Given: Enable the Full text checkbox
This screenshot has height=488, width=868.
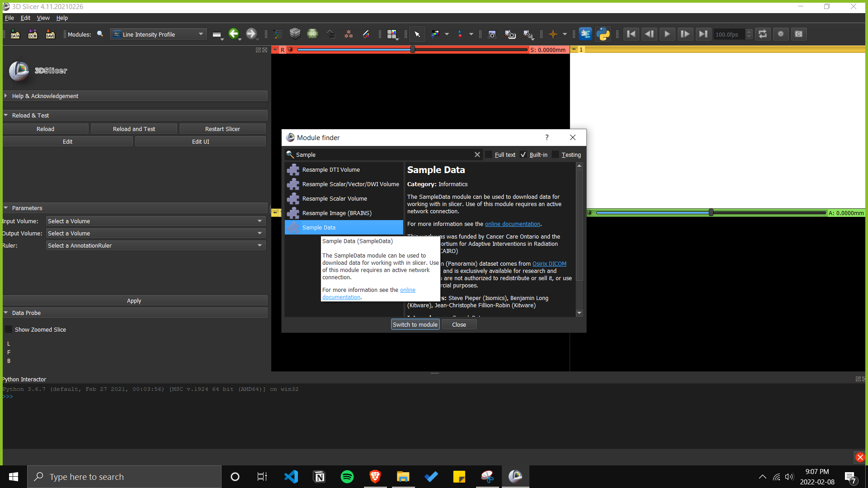Looking at the screenshot, I should point(489,155).
